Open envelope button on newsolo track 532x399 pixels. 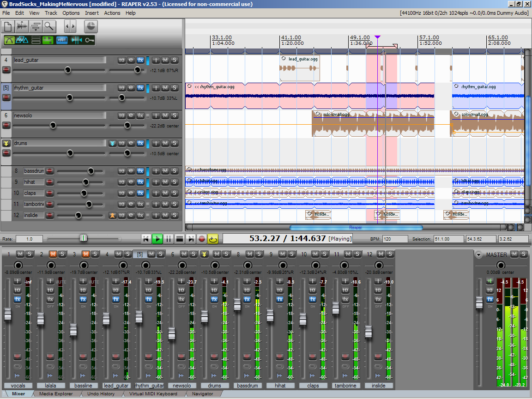point(131,115)
